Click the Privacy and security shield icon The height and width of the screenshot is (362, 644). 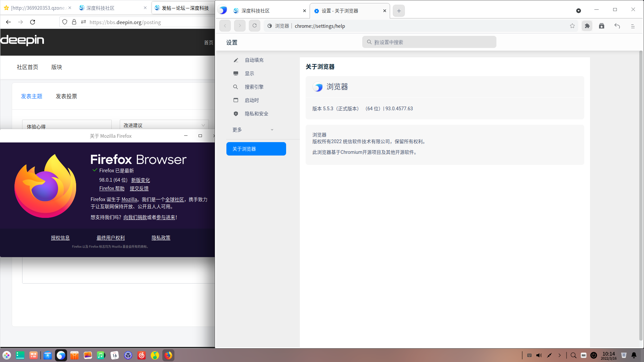click(236, 114)
